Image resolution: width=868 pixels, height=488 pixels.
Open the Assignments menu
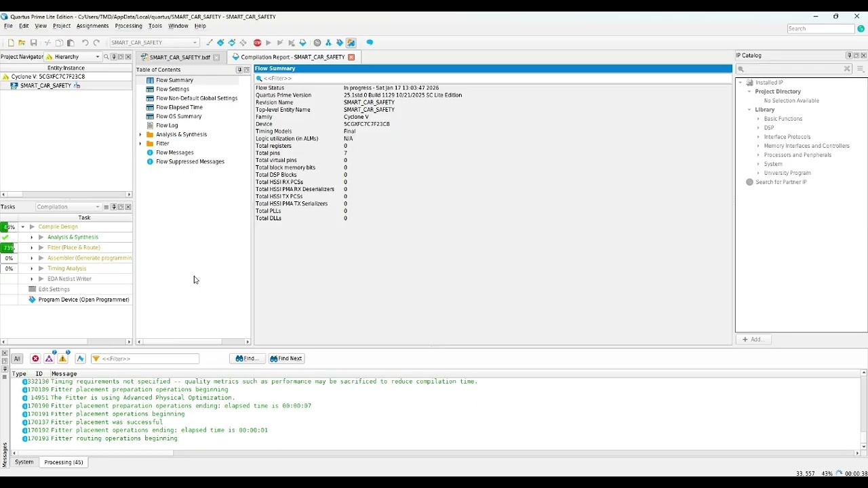pyautogui.click(x=92, y=26)
